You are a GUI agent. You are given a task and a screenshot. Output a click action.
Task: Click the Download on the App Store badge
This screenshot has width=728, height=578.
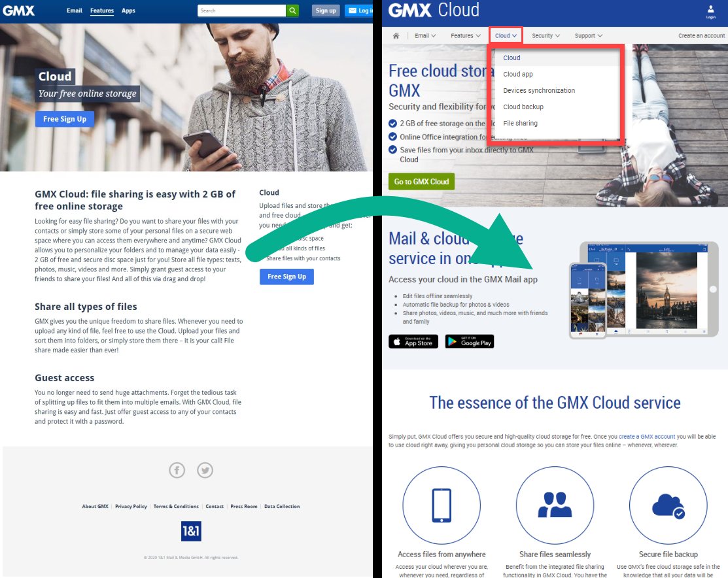[x=413, y=341]
